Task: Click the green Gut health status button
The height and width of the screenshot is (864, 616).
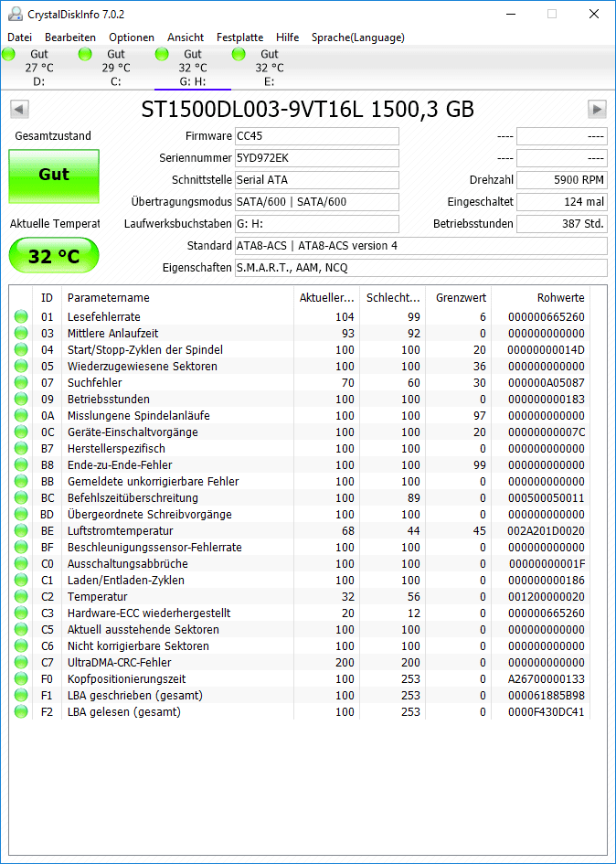Action: (x=54, y=176)
